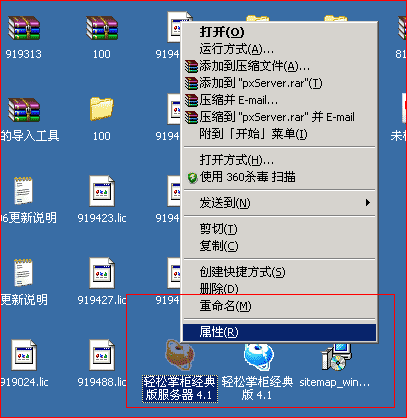
Task: Select the 919024.lic file icon
Action: click(x=24, y=355)
